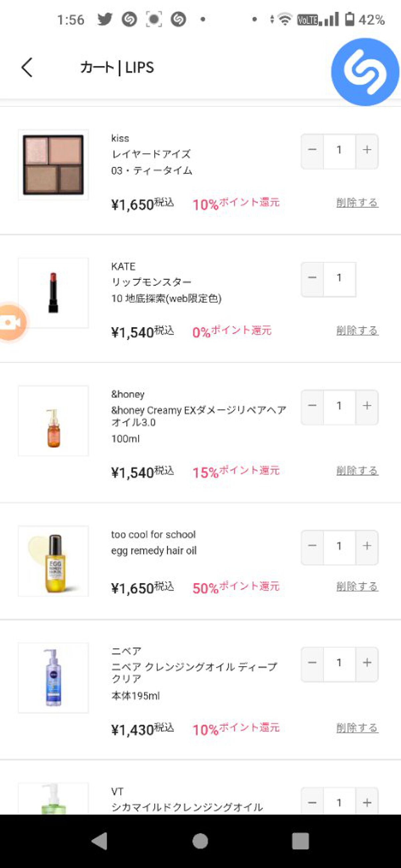Delete KATE lip monster from cart

[357, 331]
